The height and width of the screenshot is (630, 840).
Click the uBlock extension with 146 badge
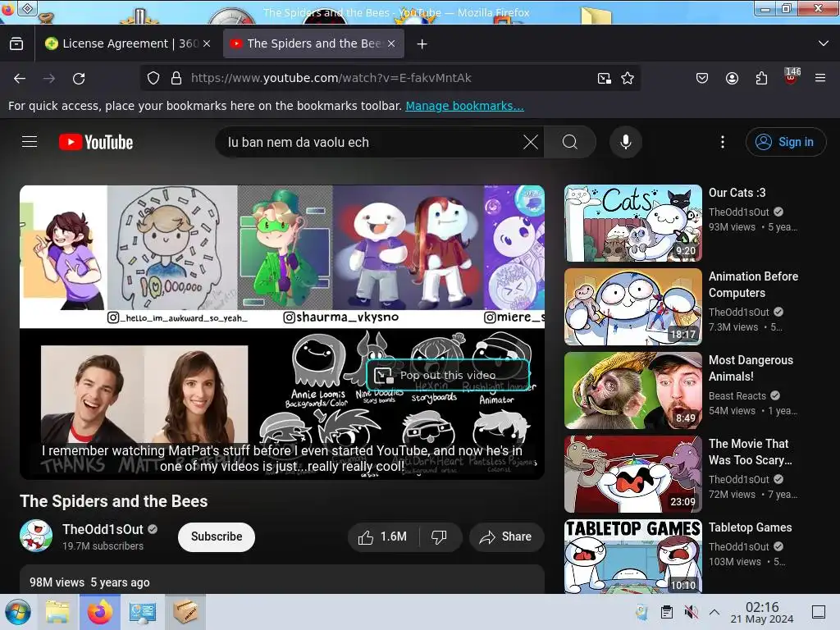tap(792, 76)
